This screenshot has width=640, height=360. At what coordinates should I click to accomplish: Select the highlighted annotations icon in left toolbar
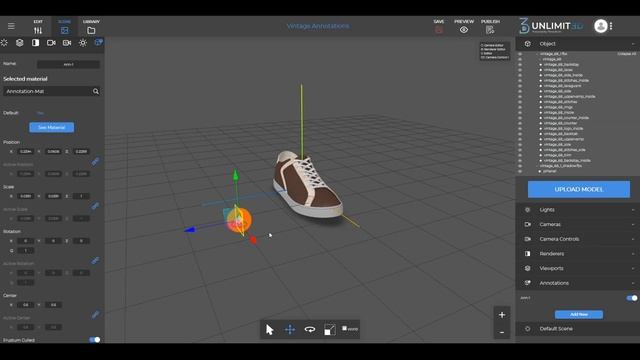(x=98, y=42)
